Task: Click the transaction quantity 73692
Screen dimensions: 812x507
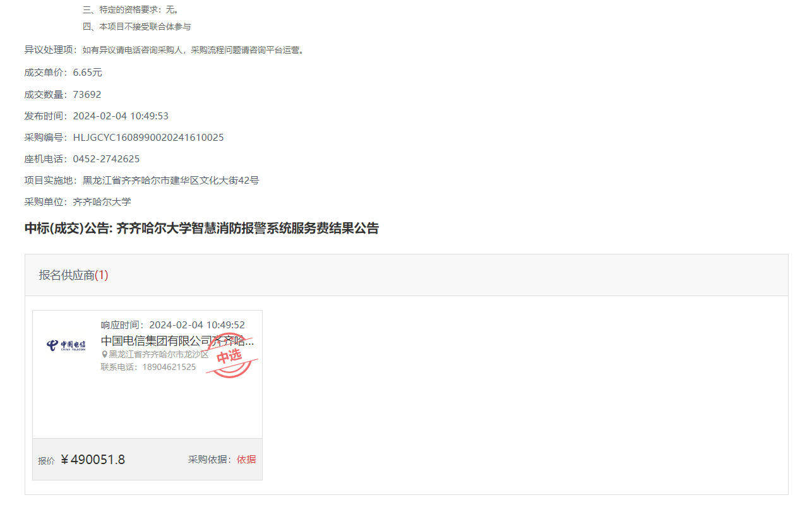Action: [87, 95]
